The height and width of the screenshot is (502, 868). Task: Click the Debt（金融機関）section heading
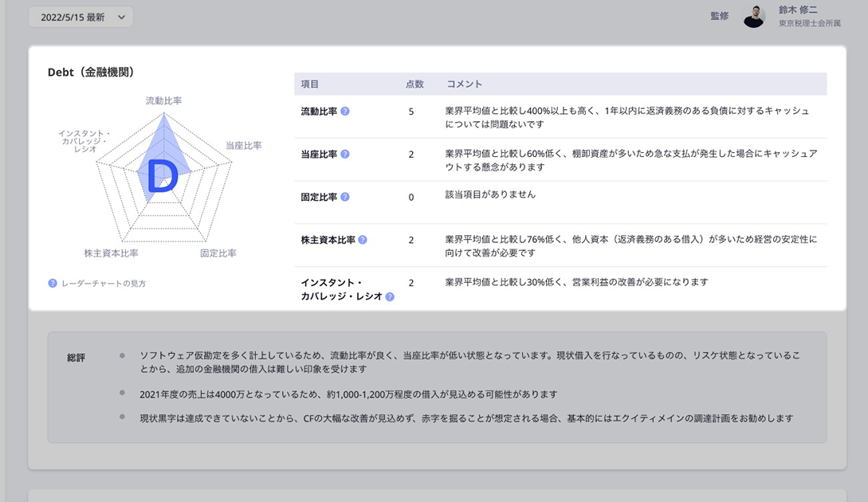[91, 73]
